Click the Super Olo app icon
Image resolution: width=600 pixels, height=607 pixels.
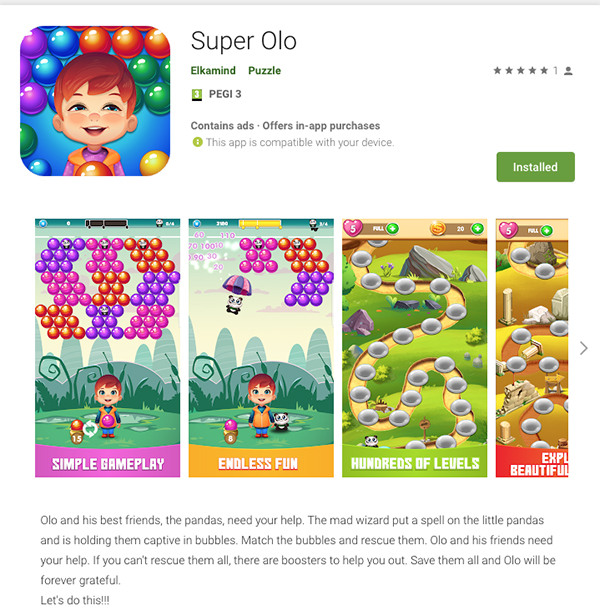point(95,101)
